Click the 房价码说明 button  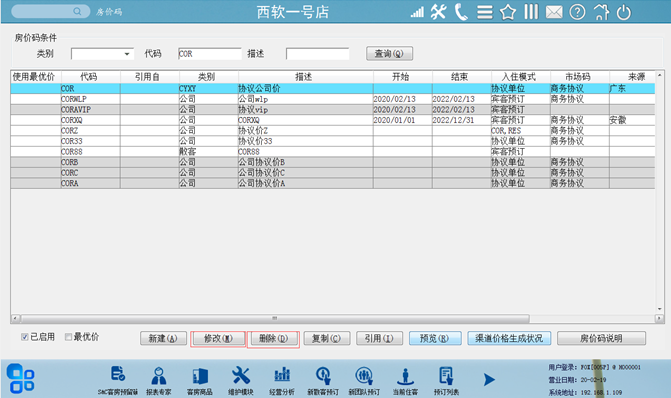pos(601,339)
